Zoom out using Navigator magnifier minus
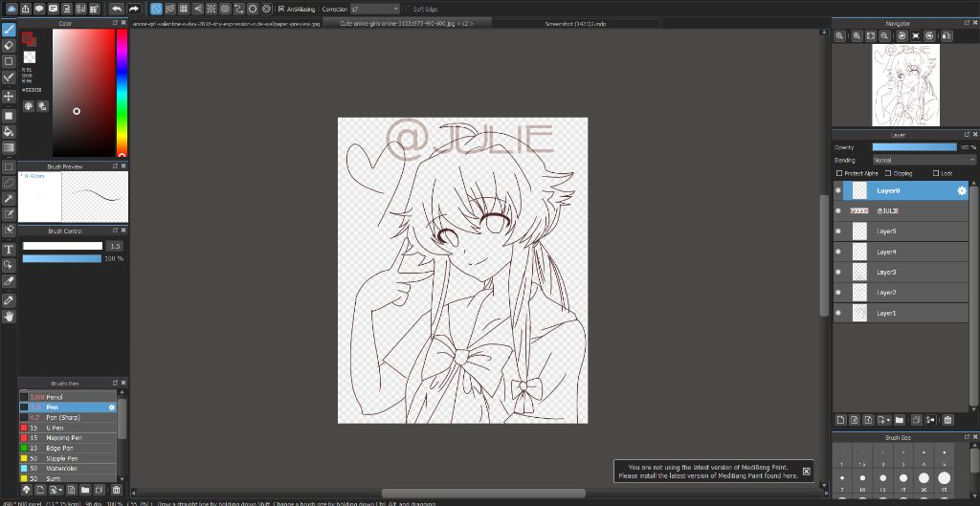980x506 pixels. (885, 36)
